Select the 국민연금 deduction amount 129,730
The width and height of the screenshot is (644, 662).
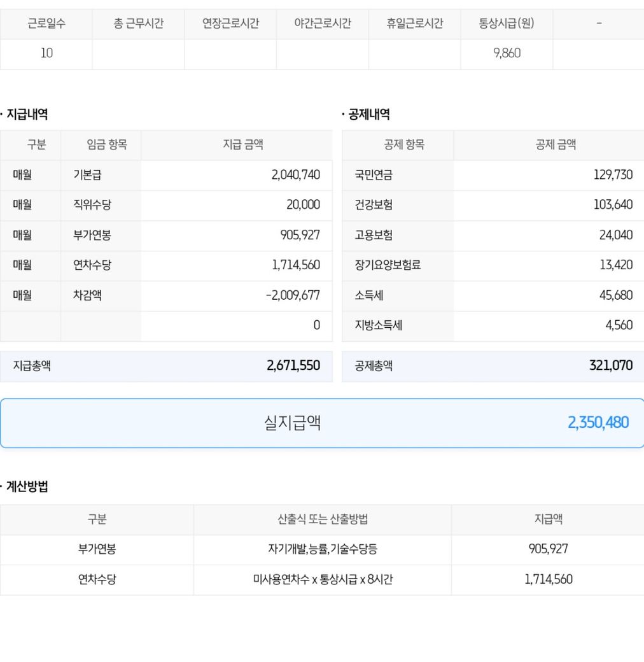613,175
